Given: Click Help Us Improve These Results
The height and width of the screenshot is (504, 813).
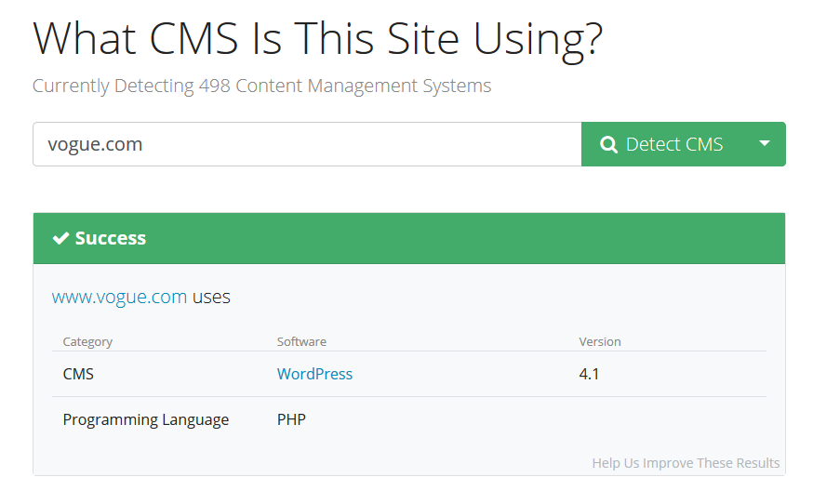Looking at the screenshot, I should click(x=686, y=462).
